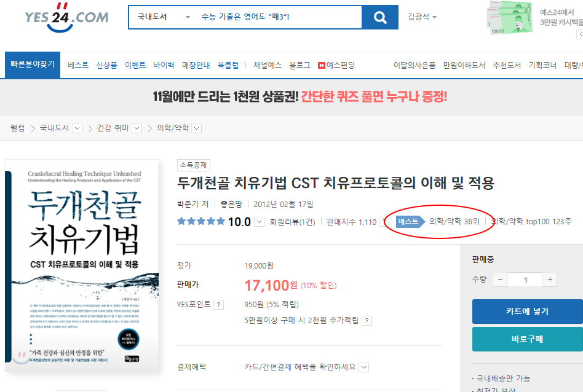The height and width of the screenshot is (392, 583).
Task: Click the 소득공제 tag
Action: coord(193,165)
